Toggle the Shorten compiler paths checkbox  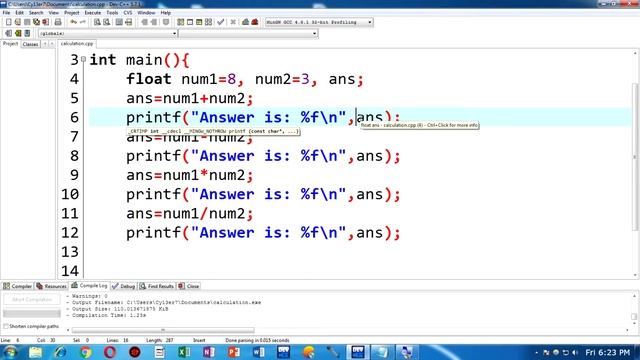tap(6, 327)
